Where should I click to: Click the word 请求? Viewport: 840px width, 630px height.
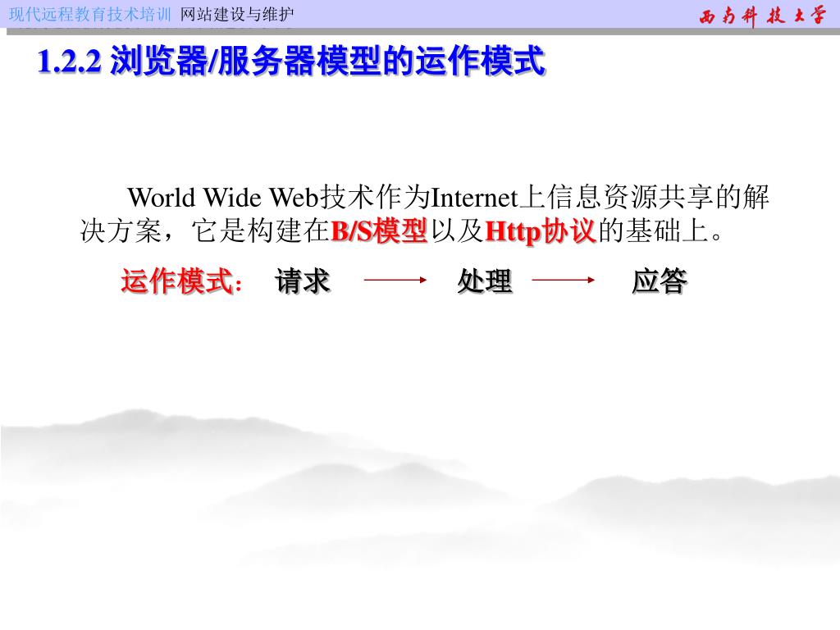coord(303,281)
